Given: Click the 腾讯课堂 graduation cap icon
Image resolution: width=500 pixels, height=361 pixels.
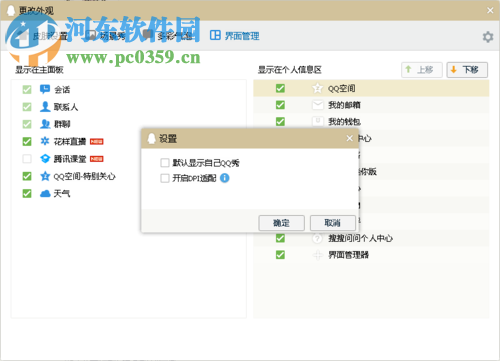Looking at the screenshot, I should [45, 159].
